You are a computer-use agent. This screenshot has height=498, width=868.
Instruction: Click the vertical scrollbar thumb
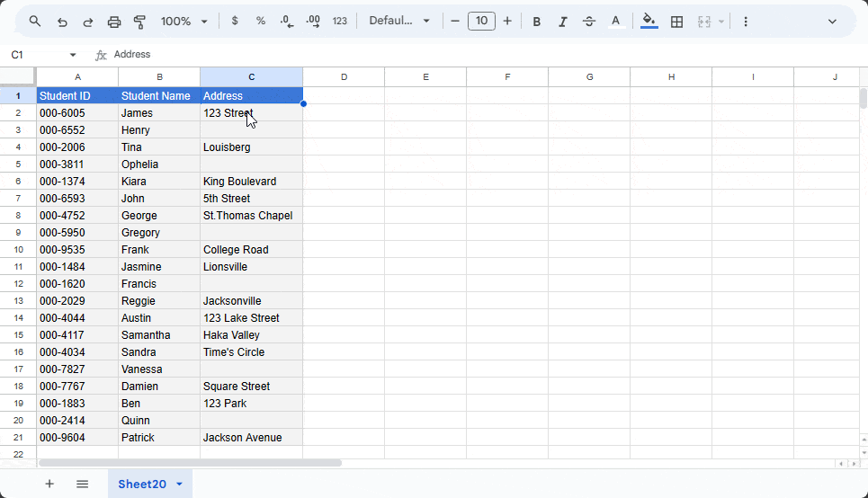coord(863,98)
